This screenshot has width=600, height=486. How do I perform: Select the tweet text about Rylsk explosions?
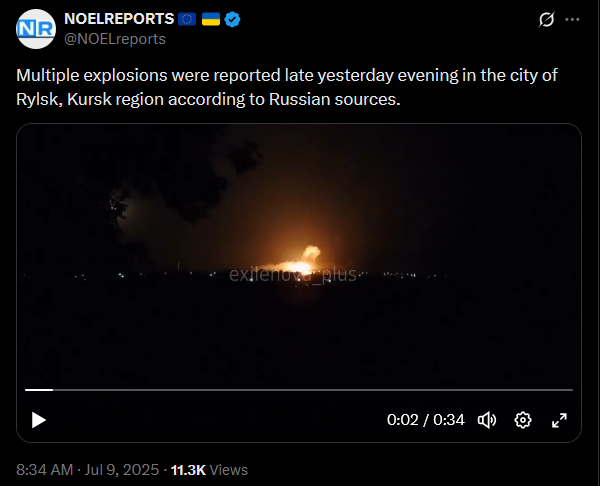pyautogui.click(x=287, y=87)
